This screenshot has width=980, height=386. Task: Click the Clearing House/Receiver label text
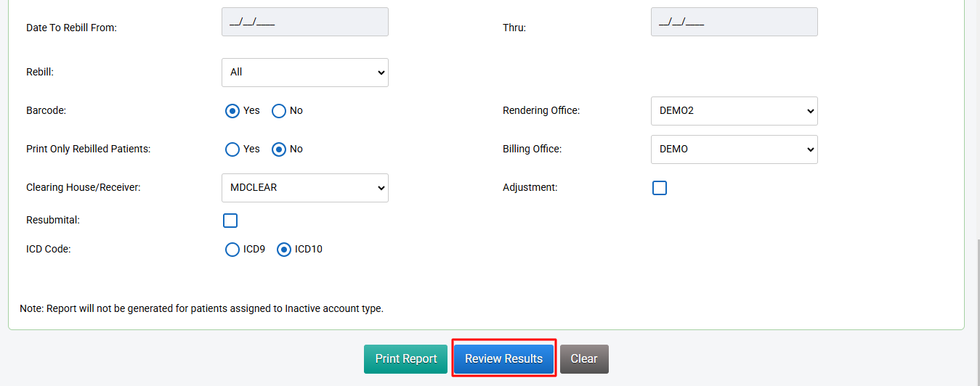click(84, 187)
